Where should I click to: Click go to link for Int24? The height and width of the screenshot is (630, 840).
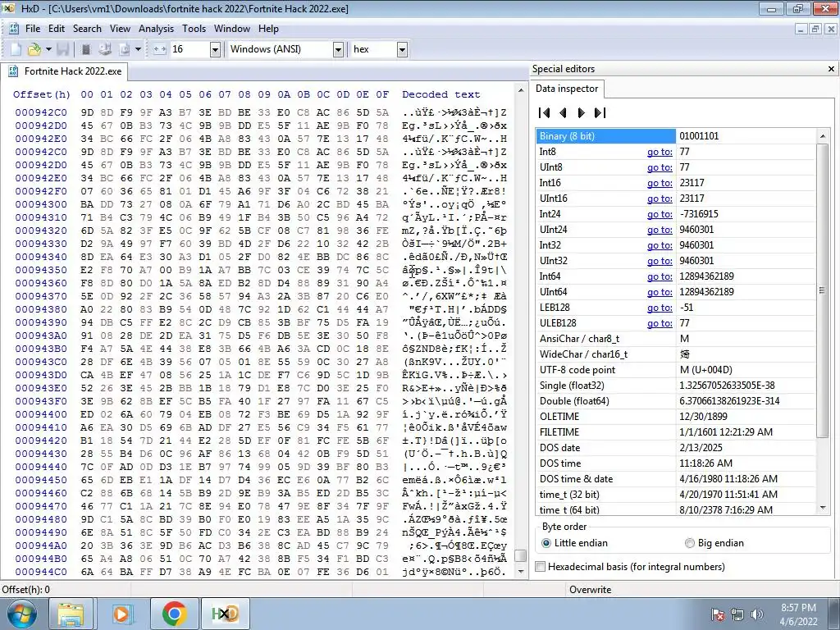660,214
